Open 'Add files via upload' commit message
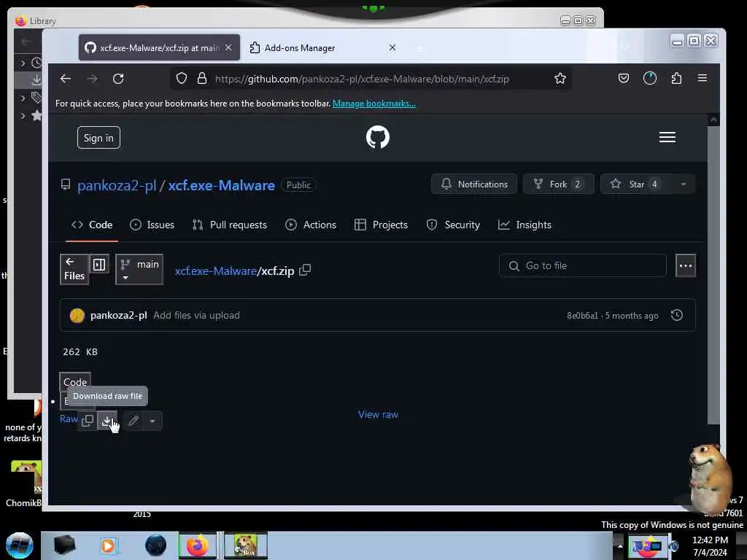 [196, 315]
